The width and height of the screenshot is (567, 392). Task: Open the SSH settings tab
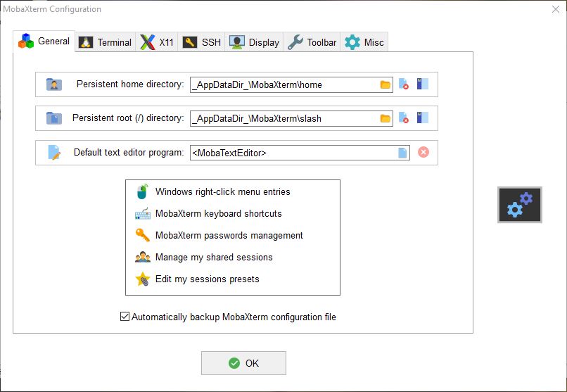(x=201, y=42)
